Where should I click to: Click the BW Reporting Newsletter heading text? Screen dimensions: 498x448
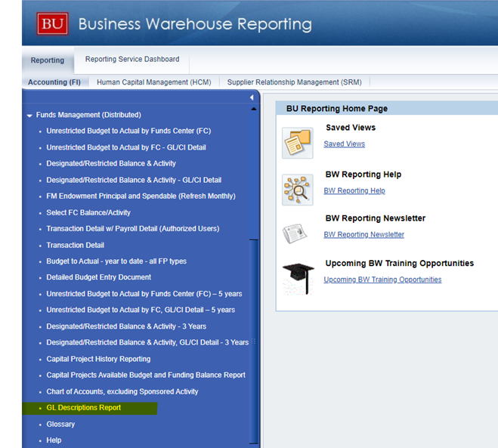click(x=376, y=218)
